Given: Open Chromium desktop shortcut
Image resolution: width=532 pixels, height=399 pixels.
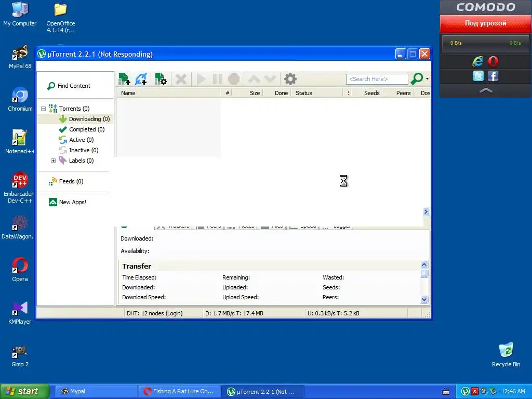Looking at the screenshot, I should [x=20, y=99].
